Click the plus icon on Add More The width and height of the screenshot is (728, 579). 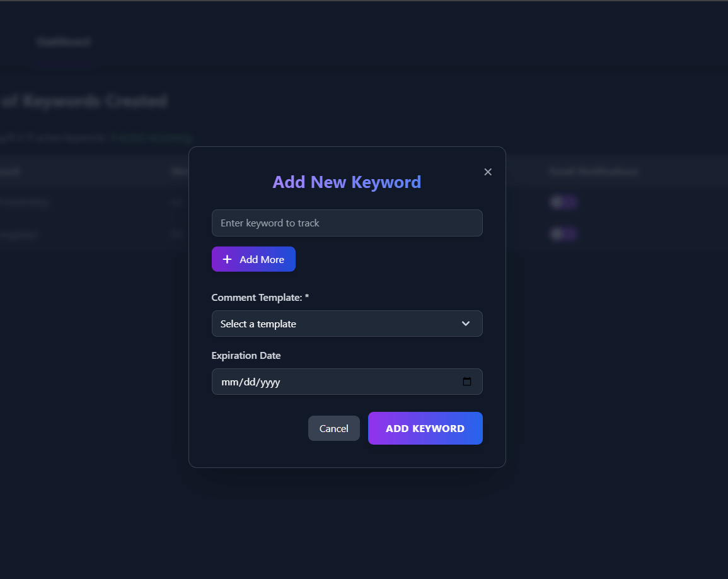(228, 259)
